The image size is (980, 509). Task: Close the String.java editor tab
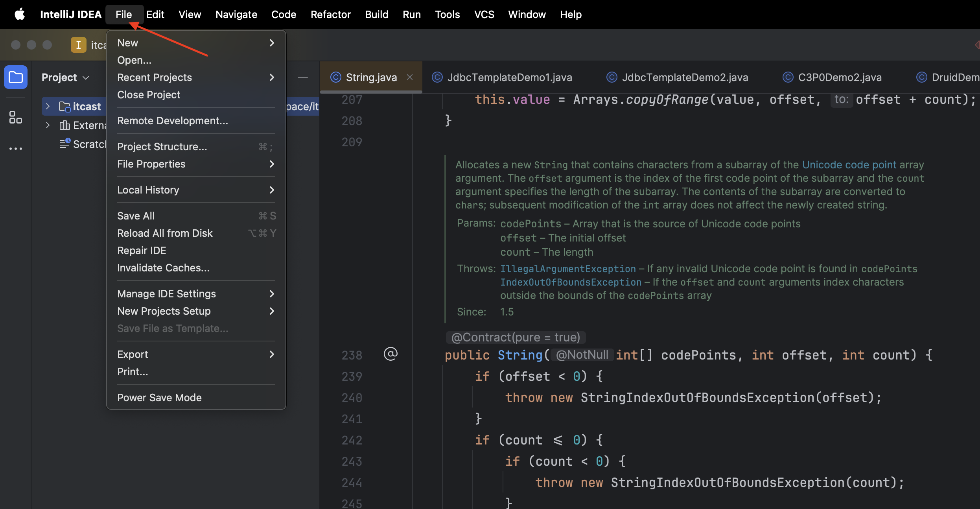[410, 77]
